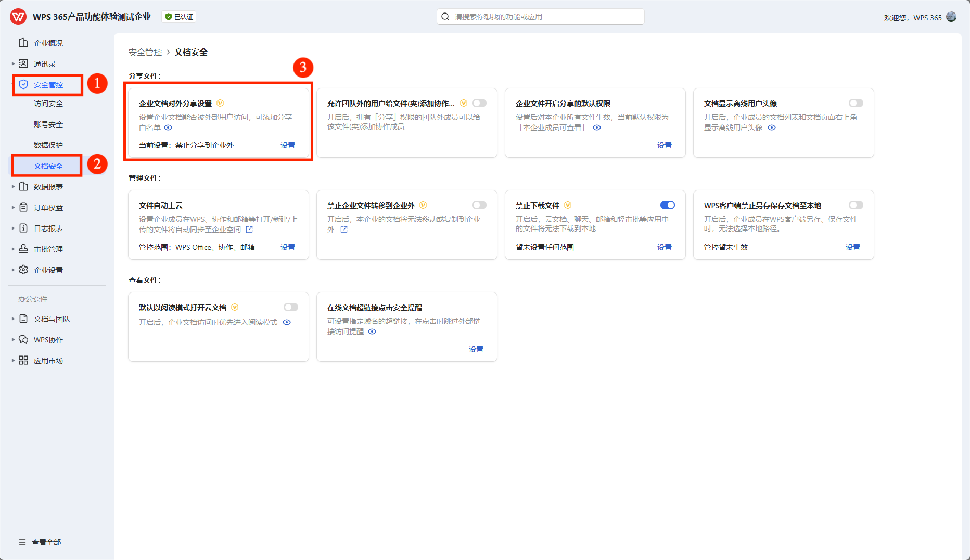The width and height of the screenshot is (970, 560).
Task: Toggle WPS客户端禁止另存保存文档至本地 switch
Action: click(x=856, y=205)
